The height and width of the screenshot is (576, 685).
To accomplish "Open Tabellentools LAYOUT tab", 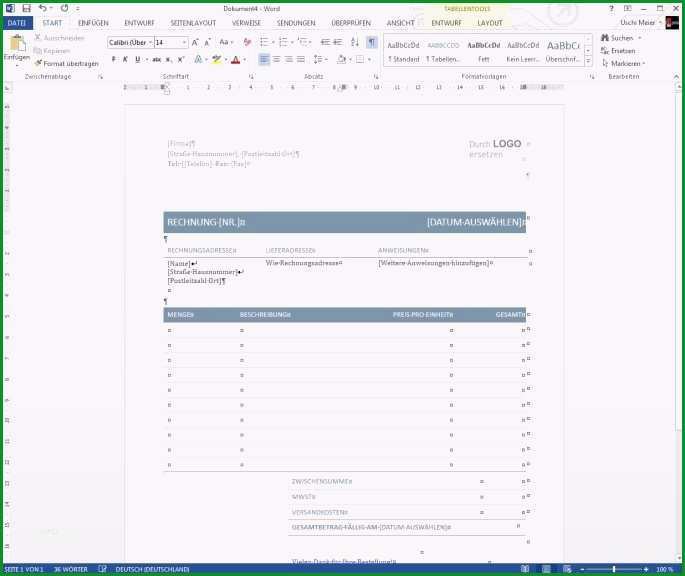I will 490,23.
